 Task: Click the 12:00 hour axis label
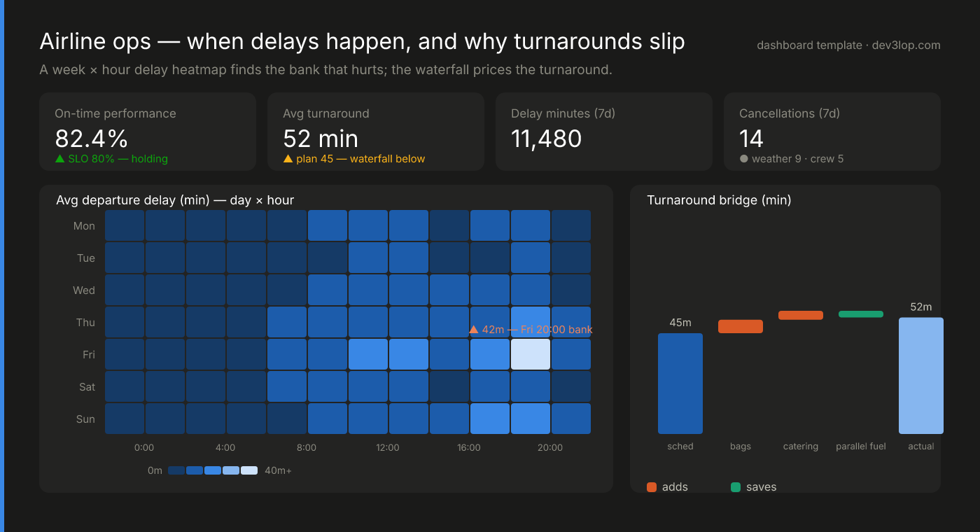click(388, 447)
